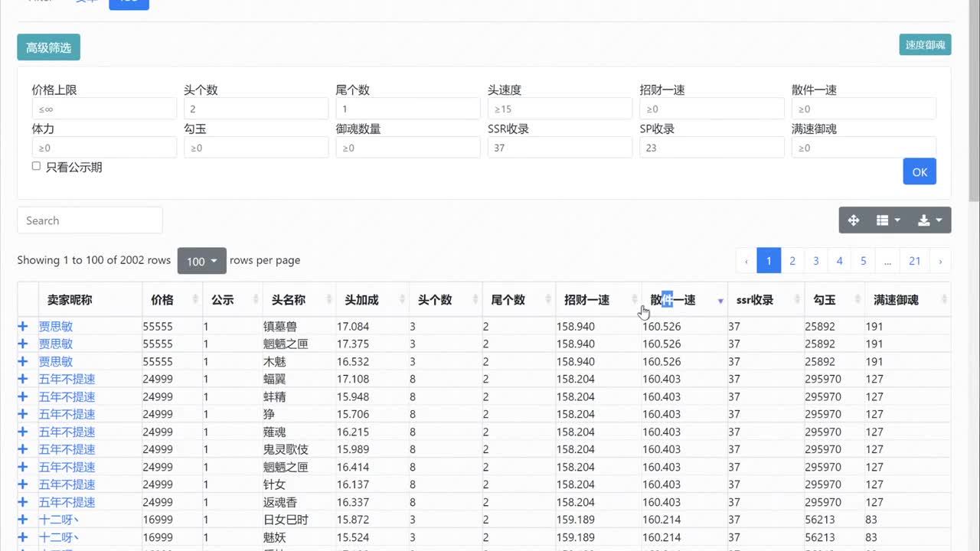This screenshot has width=980, height=551.
Task: Click the pagination ellipsis button
Action: click(887, 261)
